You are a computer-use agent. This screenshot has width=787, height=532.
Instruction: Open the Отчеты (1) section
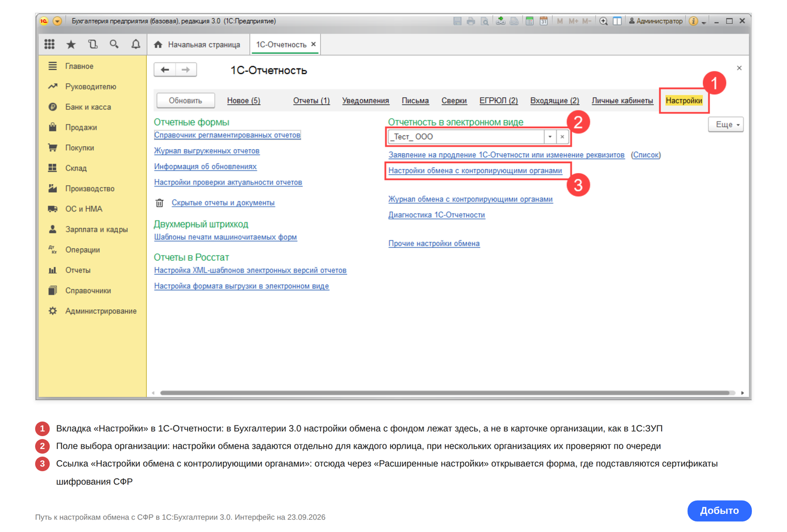click(311, 101)
